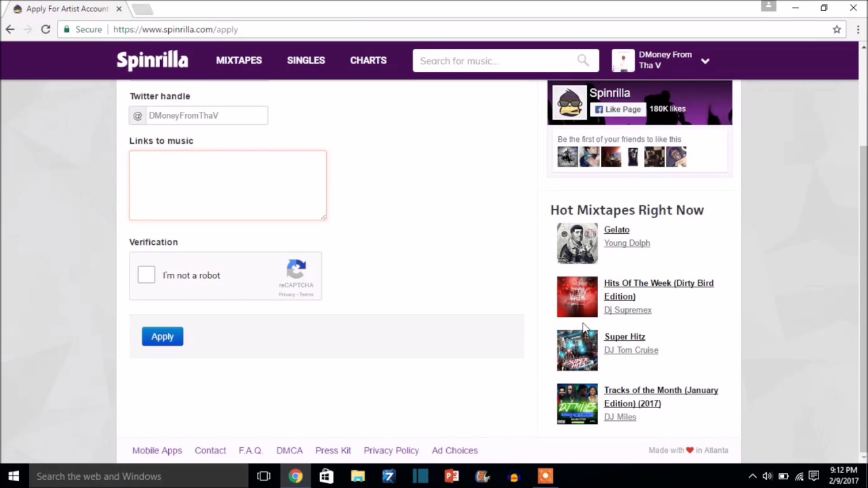The height and width of the screenshot is (488, 868).
Task: Open File Explorer from taskbar
Action: coord(357,476)
